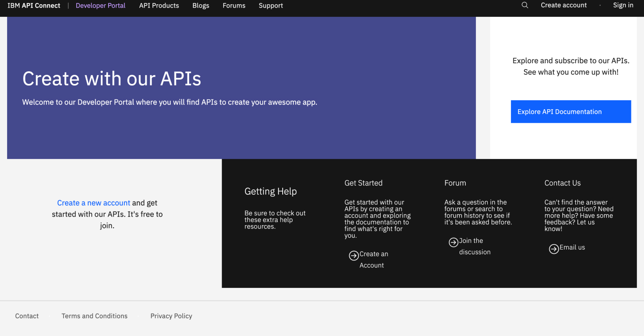Image resolution: width=644 pixels, height=336 pixels.
Task: Click the Create a new account link
Action: point(94,203)
